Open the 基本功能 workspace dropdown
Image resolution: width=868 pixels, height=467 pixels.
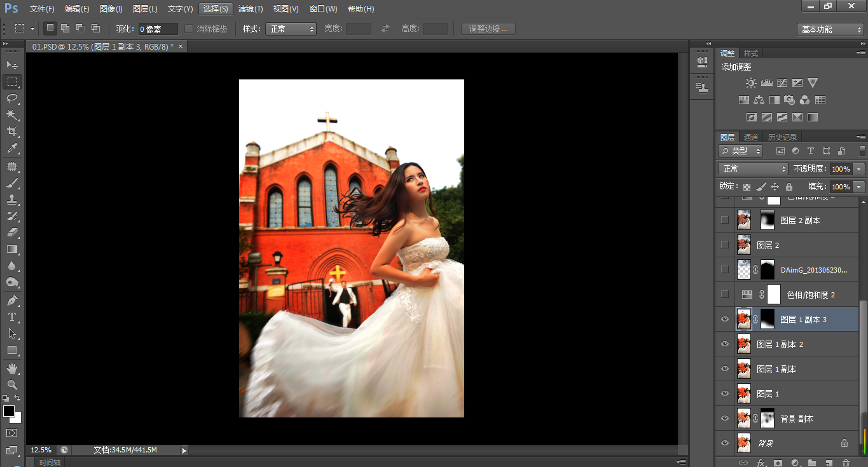(x=830, y=29)
